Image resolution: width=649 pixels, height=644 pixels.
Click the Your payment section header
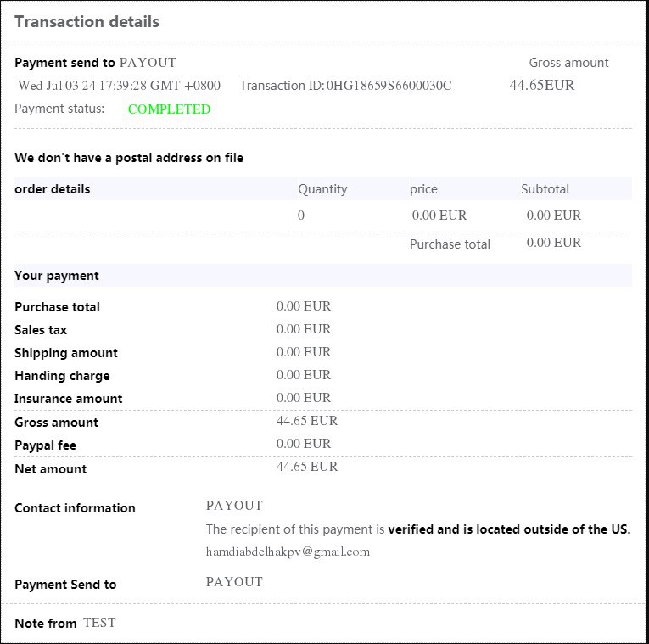pos(57,276)
